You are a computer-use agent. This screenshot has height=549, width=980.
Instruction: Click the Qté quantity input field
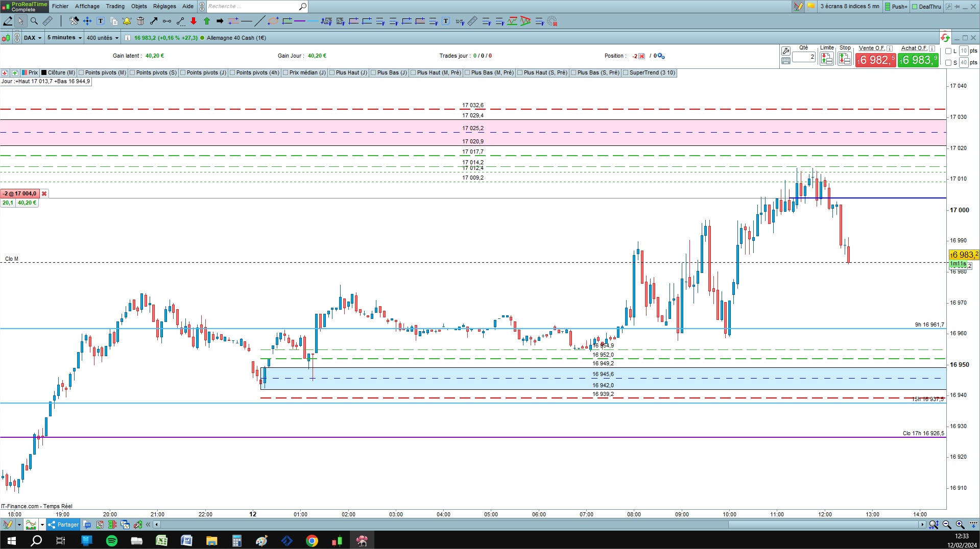(804, 57)
